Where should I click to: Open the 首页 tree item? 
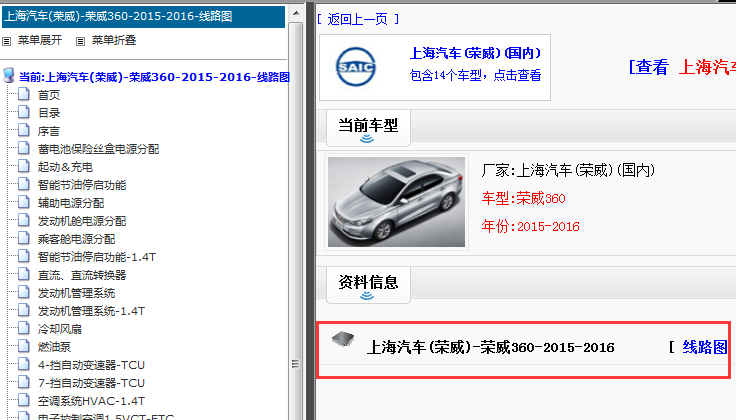coord(49,95)
